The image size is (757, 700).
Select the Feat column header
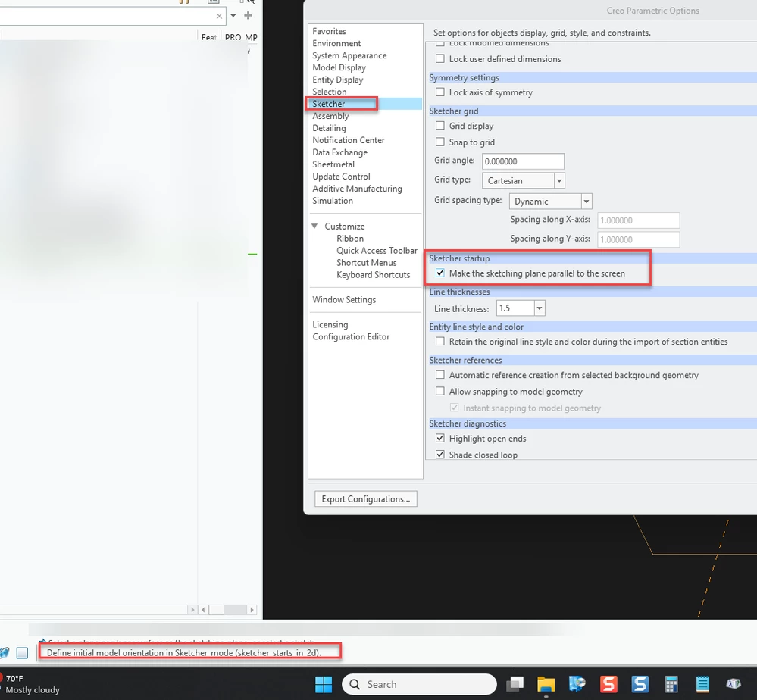point(209,37)
